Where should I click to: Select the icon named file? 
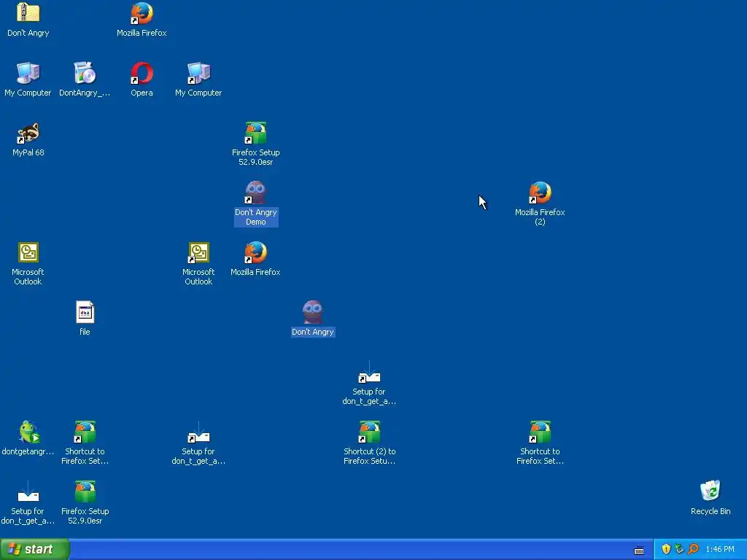(85, 312)
